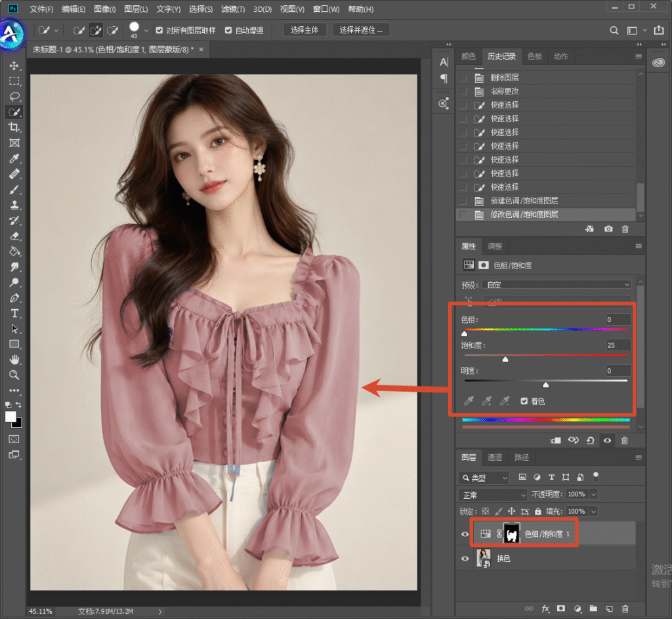The image size is (672, 619).
Task: Toggle Sample All Layers checkbox
Action: (x=159, y=30)
